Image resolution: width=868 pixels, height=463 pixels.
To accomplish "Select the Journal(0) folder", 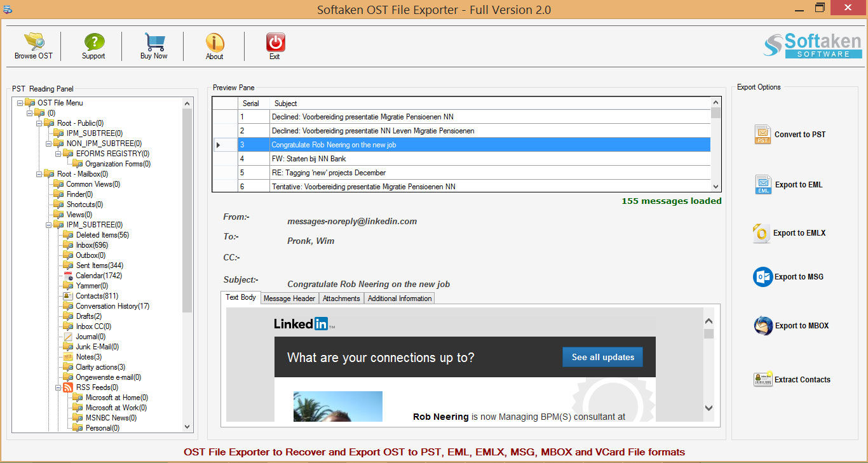I will (x=90, y=337).
